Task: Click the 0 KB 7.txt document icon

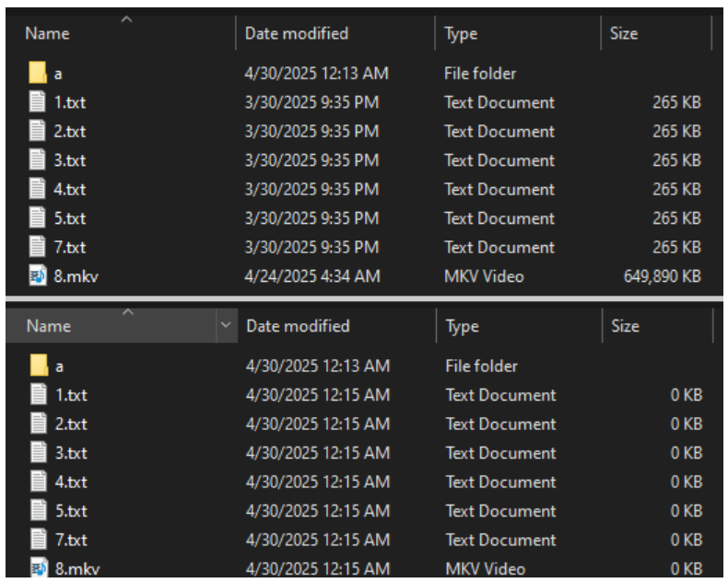Action: (x=39, y=540)
